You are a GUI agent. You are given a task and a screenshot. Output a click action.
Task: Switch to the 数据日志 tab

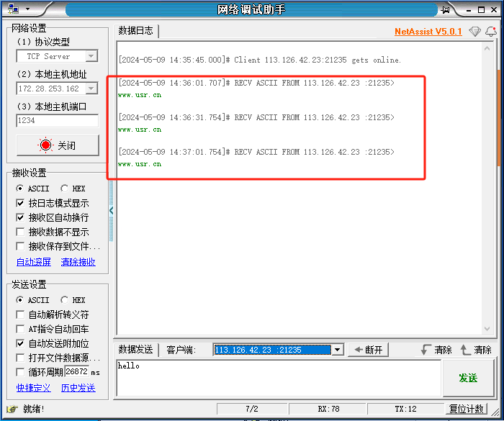click(135, 31)
